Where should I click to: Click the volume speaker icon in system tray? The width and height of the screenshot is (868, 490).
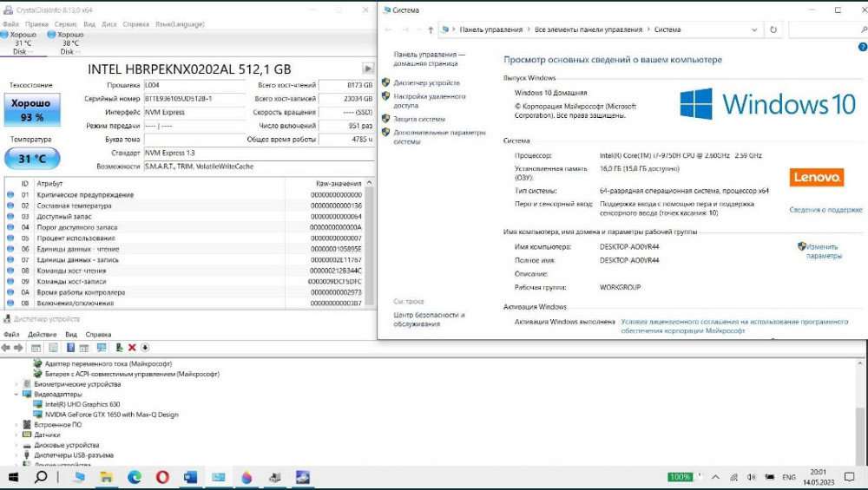click(751, 477)
